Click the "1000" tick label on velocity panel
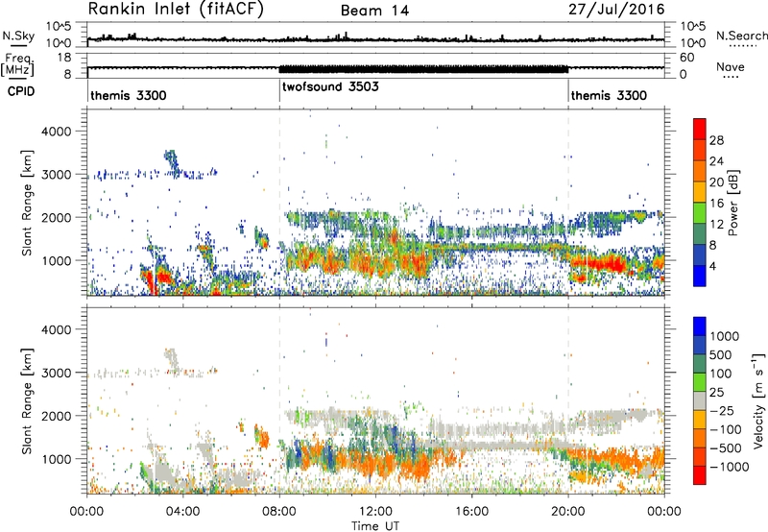Screen dimensions: 768x532 tap(56, 459)
